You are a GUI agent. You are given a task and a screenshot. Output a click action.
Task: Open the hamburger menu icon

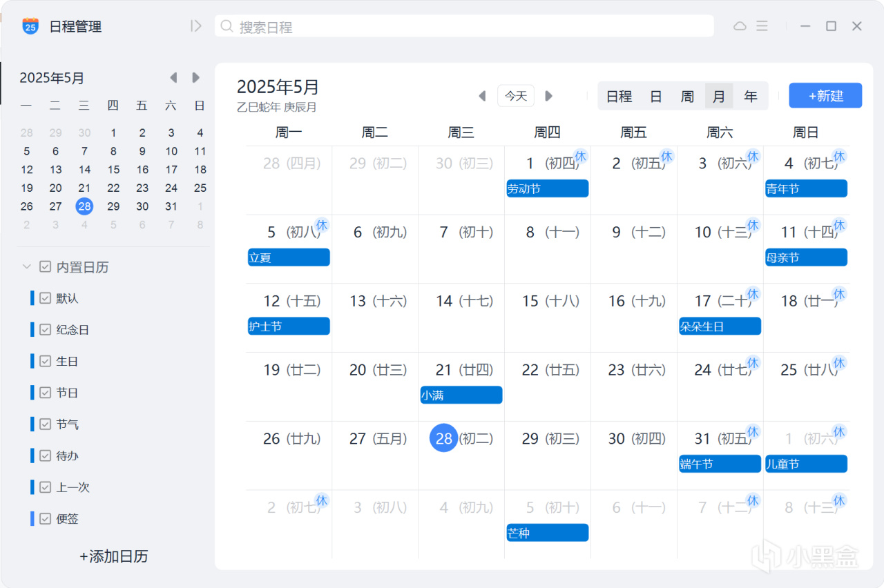coord(762,26)
